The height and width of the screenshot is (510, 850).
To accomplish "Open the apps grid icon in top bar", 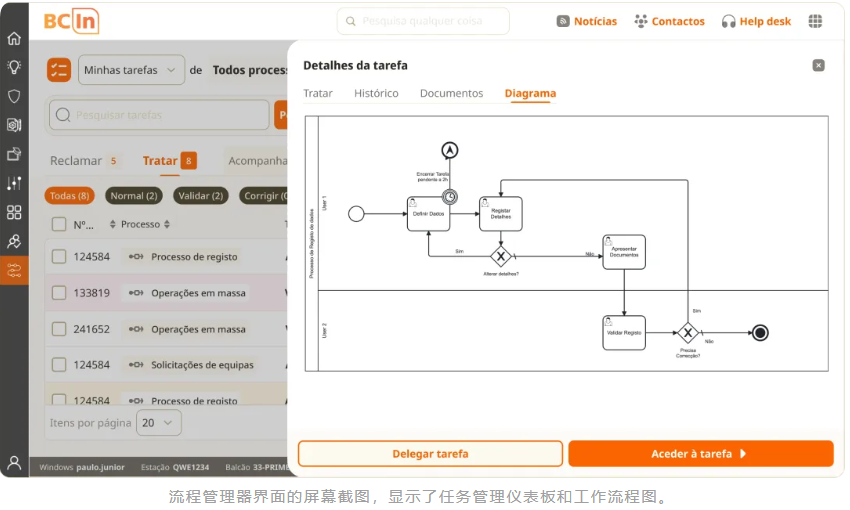I will tap(815, 21).
